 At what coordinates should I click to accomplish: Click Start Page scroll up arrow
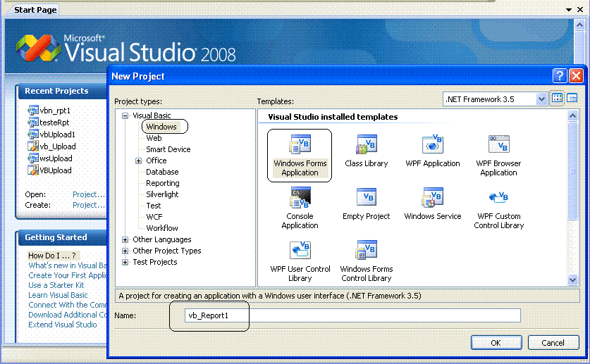(579, 25)
